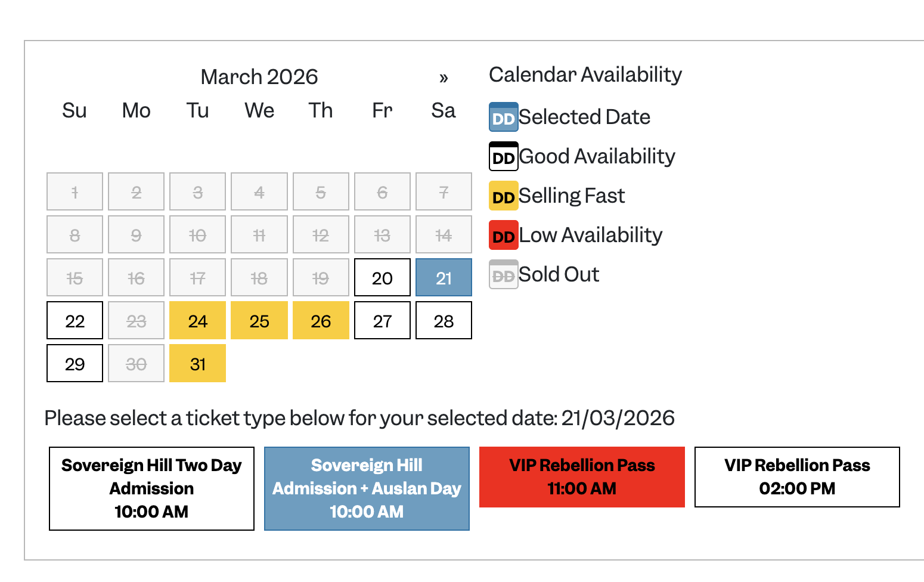This screenshot has height=582, width=924.
Task: Select Selling Fast date March 24
Action: 197,321
